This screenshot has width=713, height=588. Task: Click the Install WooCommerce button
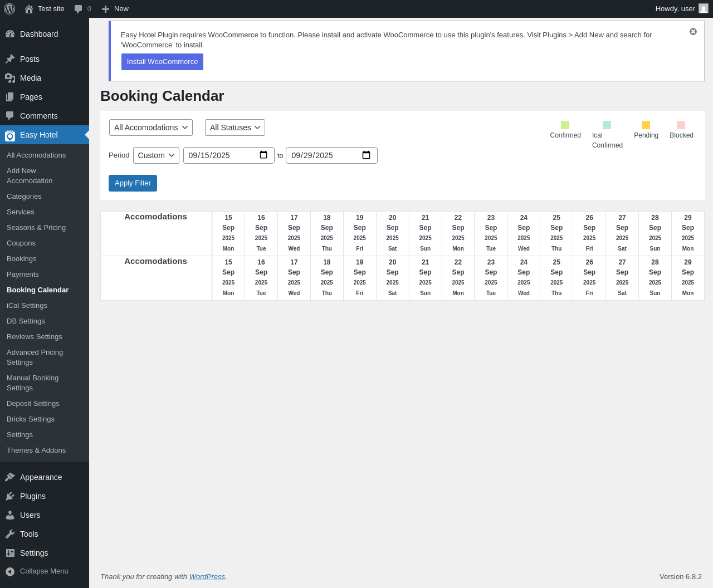pyautogui.click(x=162, y=62)
